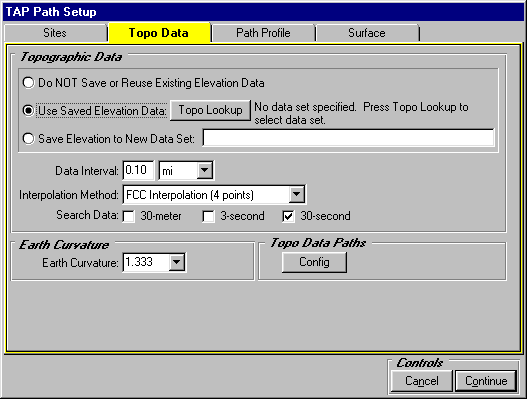
Task: Switch to the Sites tab
Action: 55,33
